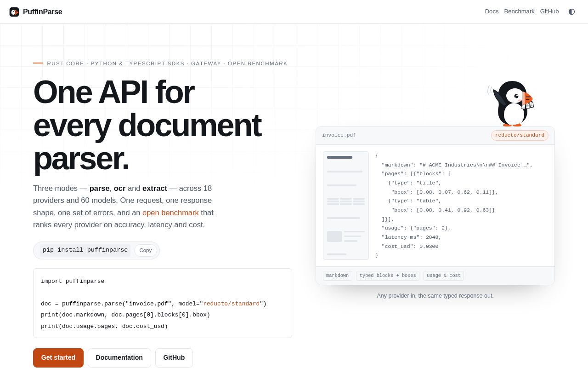588x368 pixels.
Task: Click the {"type": "table" JSON line
Action: [414, 201]
